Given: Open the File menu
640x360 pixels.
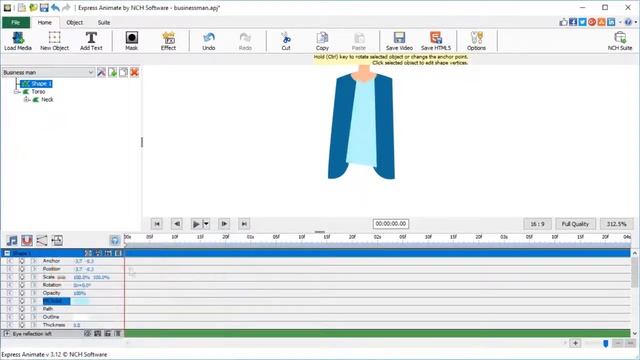Looking at the screenshot, I should tap(16, 22).
